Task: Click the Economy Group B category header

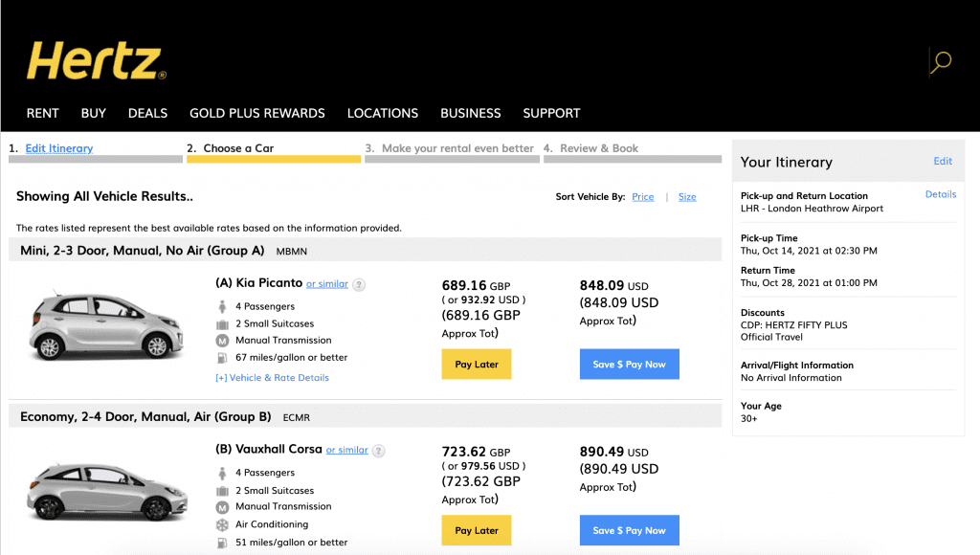Action: (x=365, y=417)
